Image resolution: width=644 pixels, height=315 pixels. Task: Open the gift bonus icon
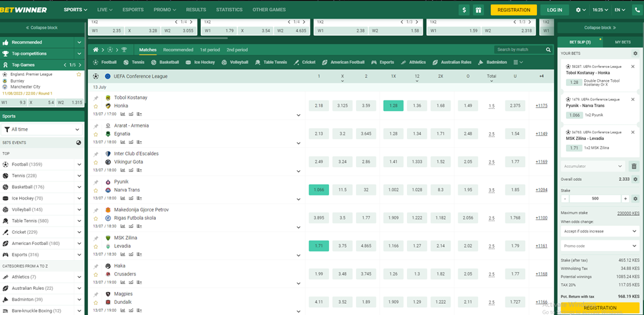[x=478, y=10]
